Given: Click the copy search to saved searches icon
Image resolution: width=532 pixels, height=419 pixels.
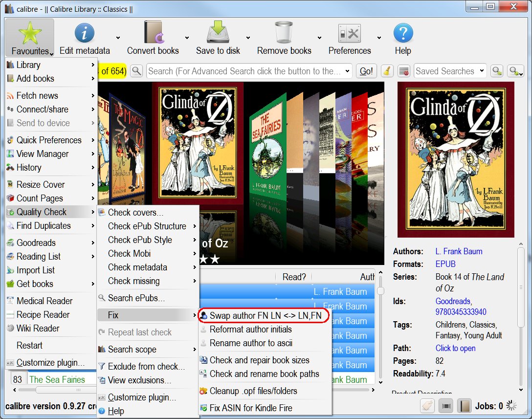Looking at the screenshot, I should click(497, 71).
